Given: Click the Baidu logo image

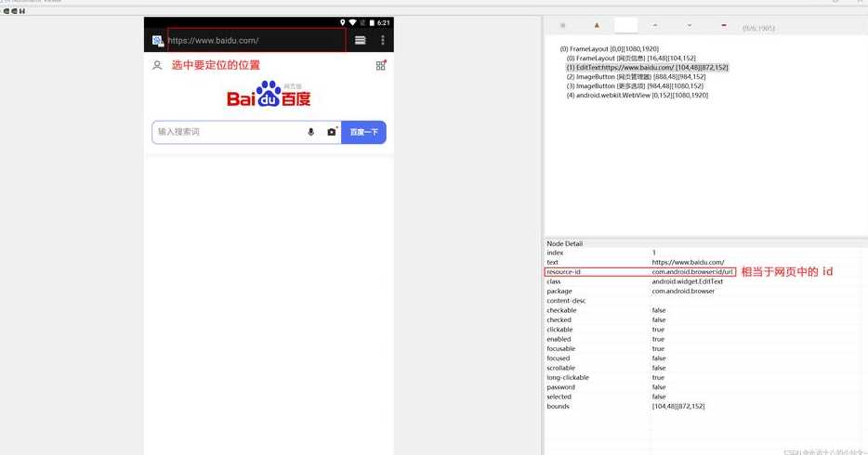Looking at the screenshot, I should (x=269, y=94).
